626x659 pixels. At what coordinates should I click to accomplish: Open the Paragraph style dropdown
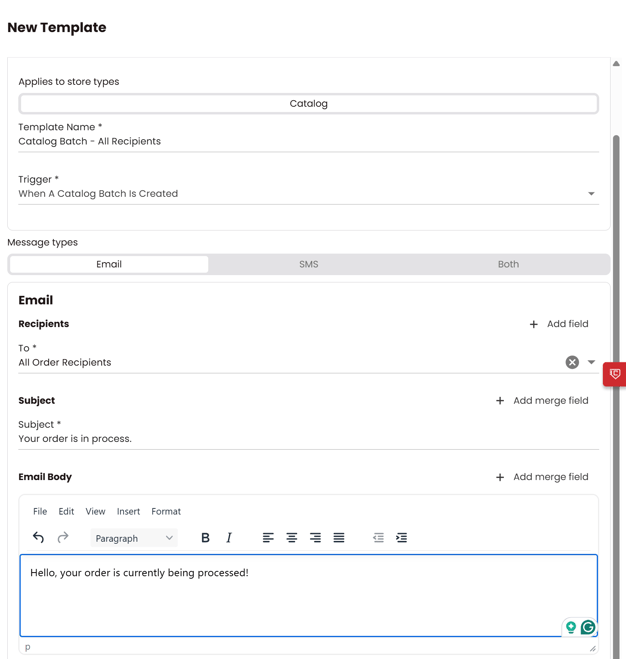(134, 538)
